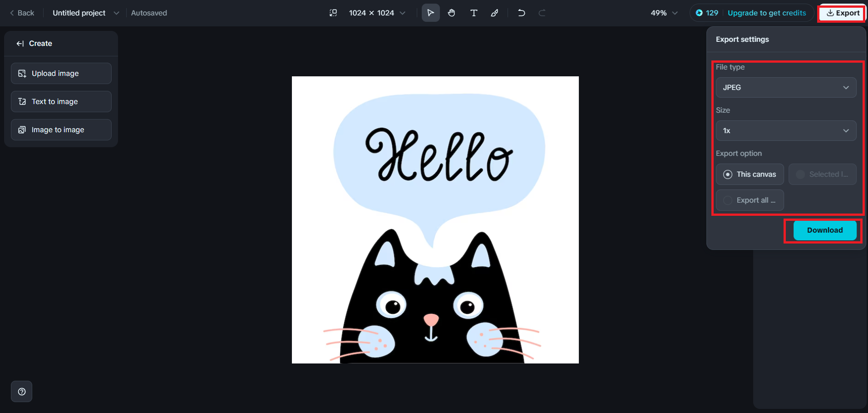Select the pointer/select tool
Image resolution: width=868 pixels, height=413 pixels.
coord(430,13)
